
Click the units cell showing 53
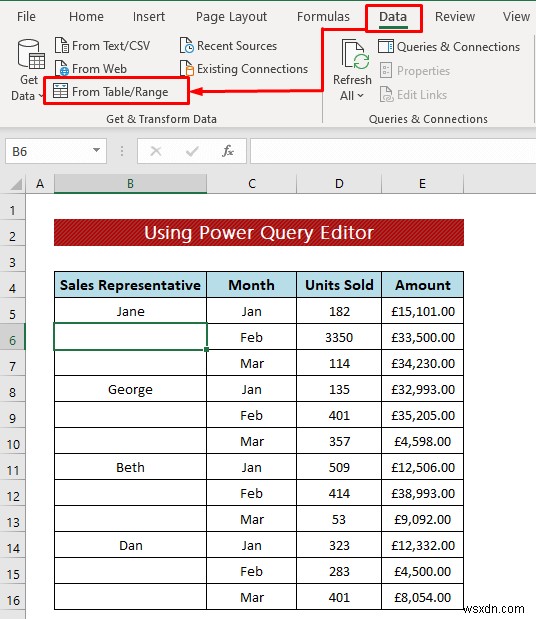pyautogui.click(x=339, y=519)
